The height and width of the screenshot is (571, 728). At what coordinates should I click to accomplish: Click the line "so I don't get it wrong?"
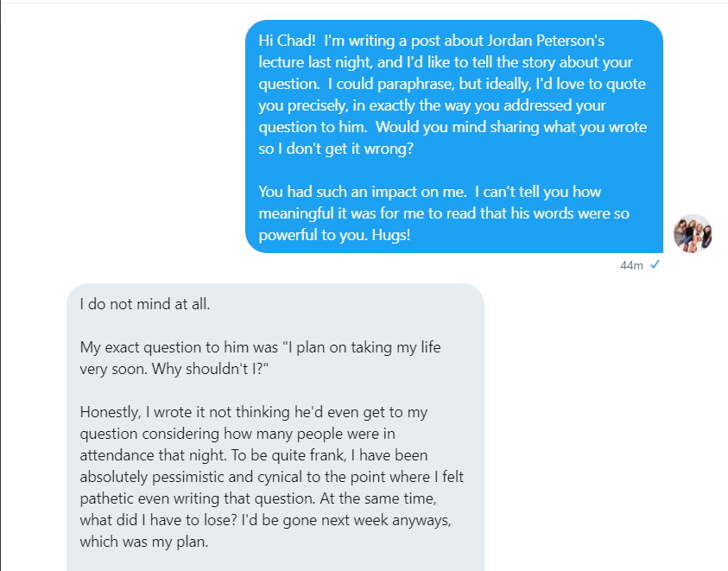tap(339, 149)
